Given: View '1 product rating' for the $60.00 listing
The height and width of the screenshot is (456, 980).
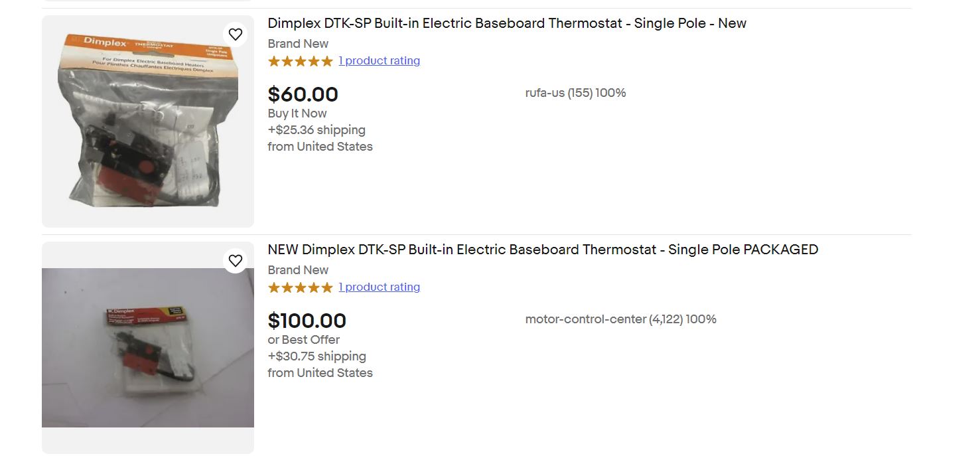Looking at the screenshot, I should 379,61.
